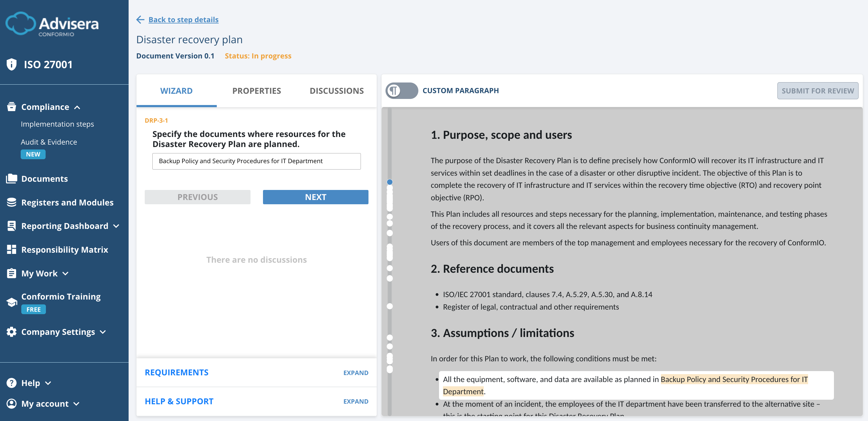This screenshot has width=868, height=421.
Task: Select the ISO 27001 shield icon
Action: coord(12,64)
